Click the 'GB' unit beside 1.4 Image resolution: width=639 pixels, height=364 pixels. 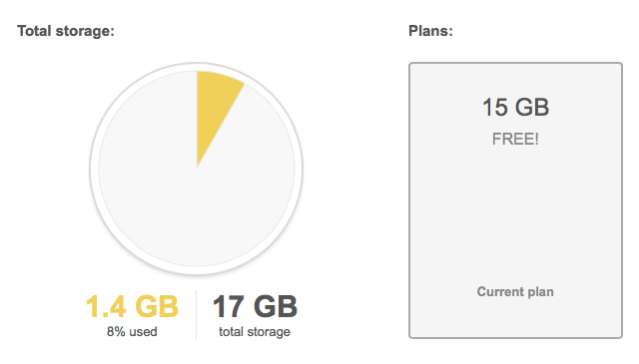tap(157, 306)
